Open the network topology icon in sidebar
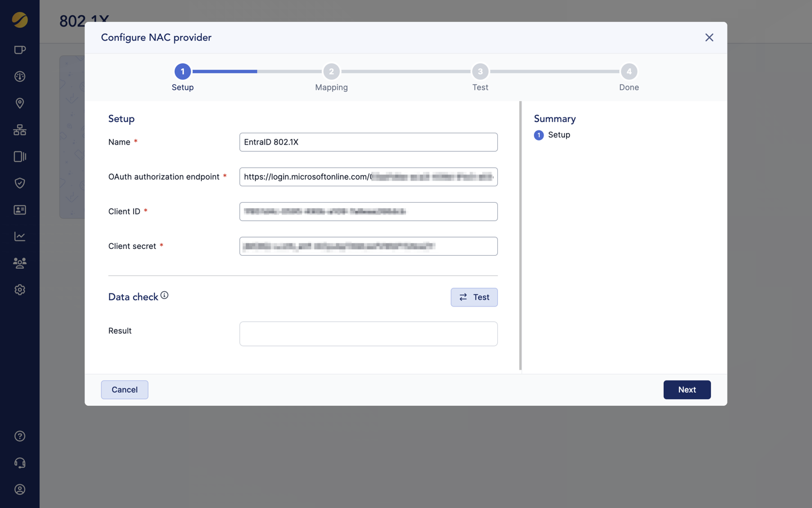812x508 pixels. 20,130
